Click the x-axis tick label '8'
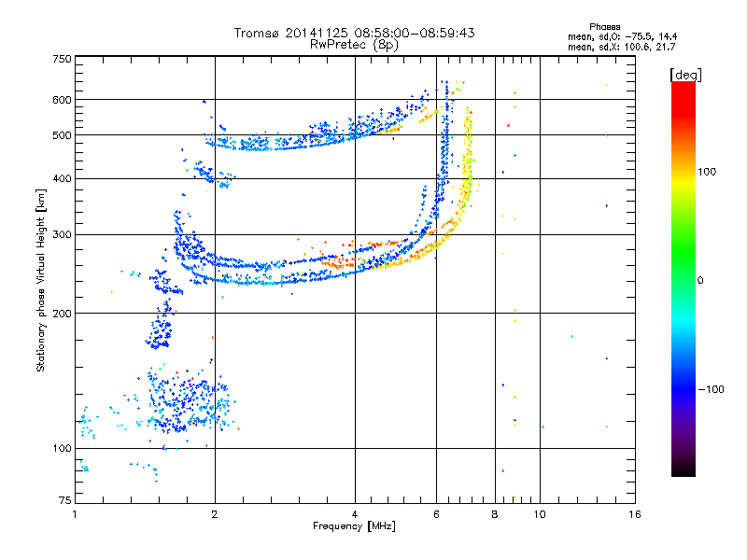The image size is (747, 560). [495, 514]
